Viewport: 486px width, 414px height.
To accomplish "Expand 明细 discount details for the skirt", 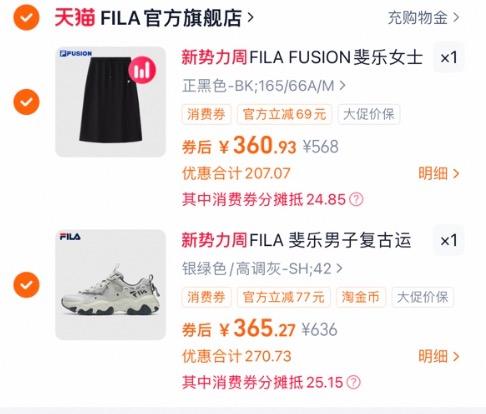I will 439,173.
